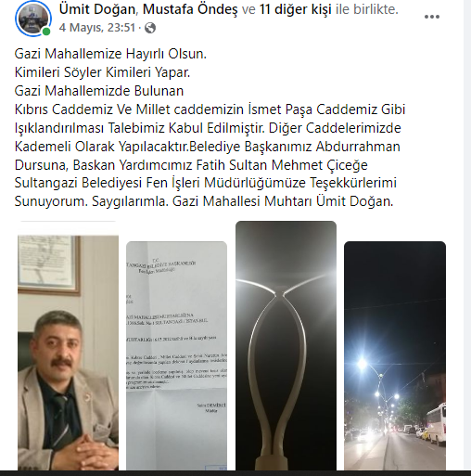Click the poster's profile picture
Screen dimensions: 471x476
click(x=32, y=19)
